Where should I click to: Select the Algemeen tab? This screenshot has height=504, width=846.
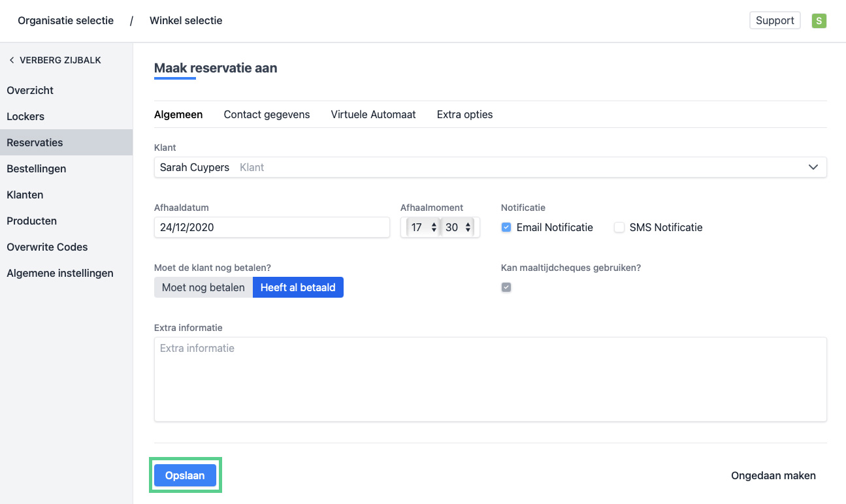pos(178,114)
